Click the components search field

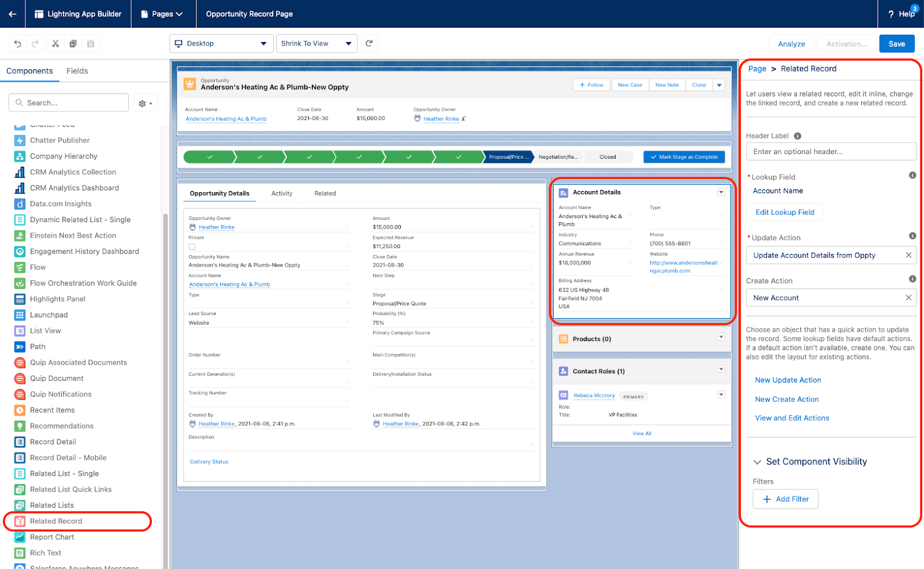click(68, 102)
